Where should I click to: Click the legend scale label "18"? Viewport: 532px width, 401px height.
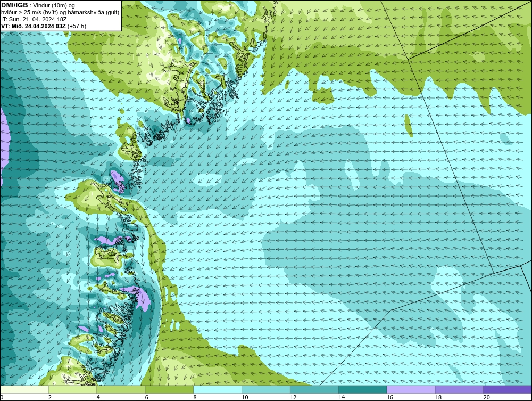(x=438, y=397)
